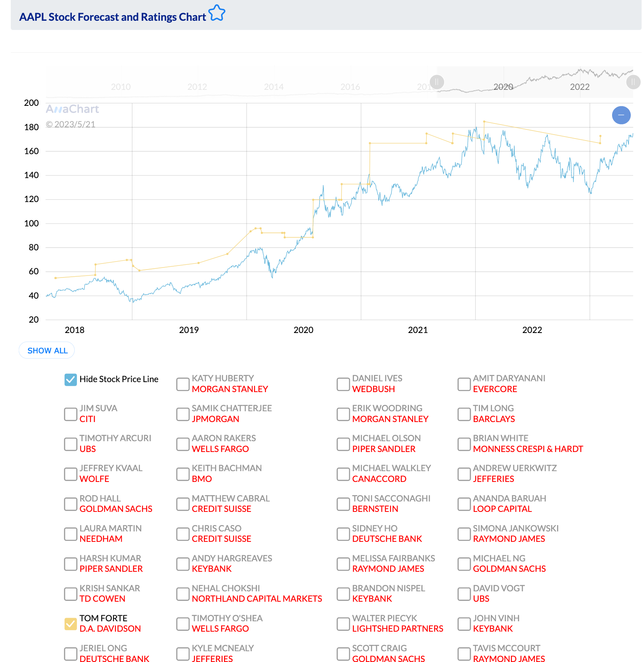The height and width of the screenshot is (662, 644).
Task: Click the right range selector handle
Action: point(632,82)
